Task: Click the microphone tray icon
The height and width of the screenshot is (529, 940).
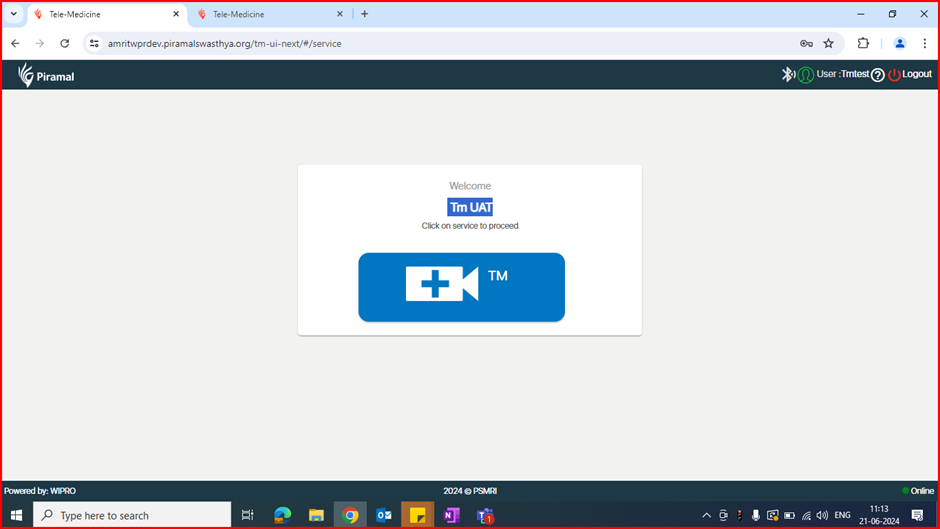Action: (755, 515)
